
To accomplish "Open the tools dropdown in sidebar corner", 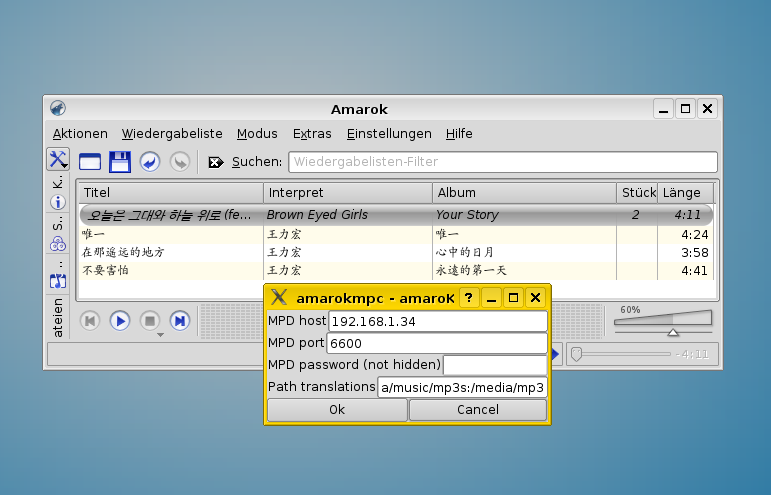I will 58,159.
